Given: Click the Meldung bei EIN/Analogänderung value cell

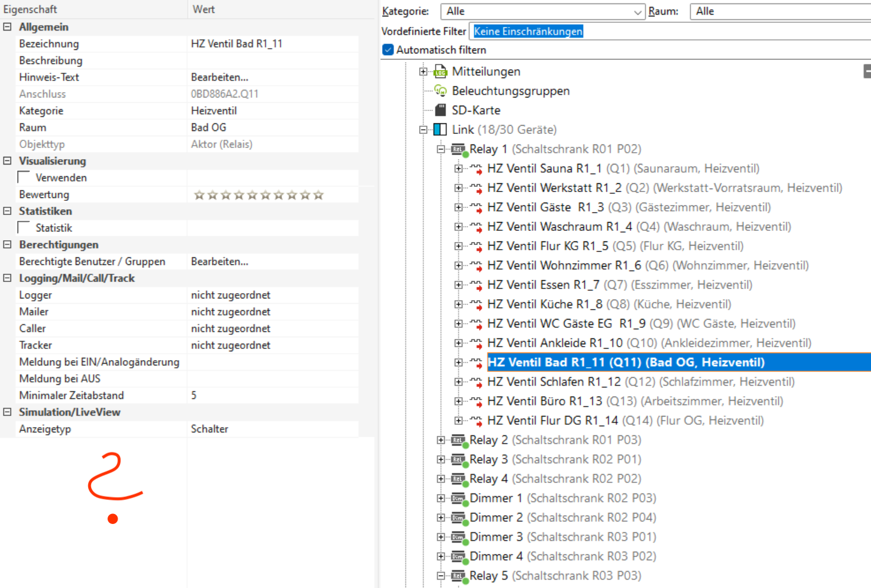Looking at the screenshot, I should pyautogui.click(x=273, y=362).
